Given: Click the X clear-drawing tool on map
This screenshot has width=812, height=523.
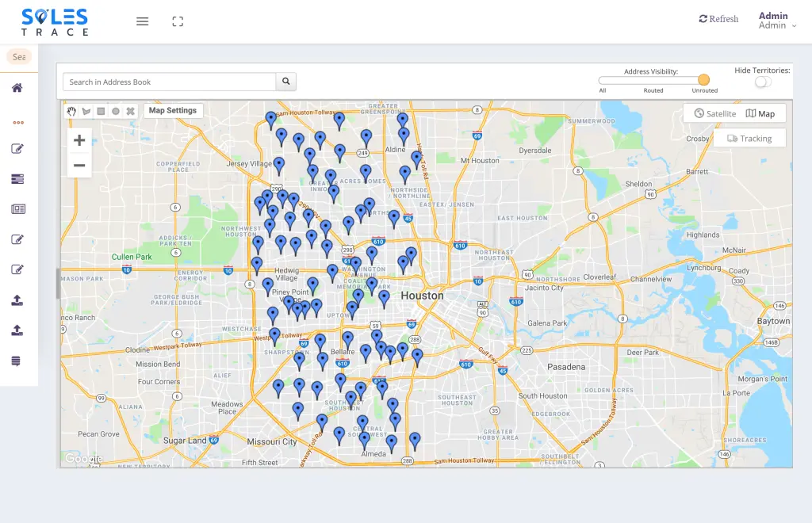Looking at the screenshot, I should coord(131,111).
